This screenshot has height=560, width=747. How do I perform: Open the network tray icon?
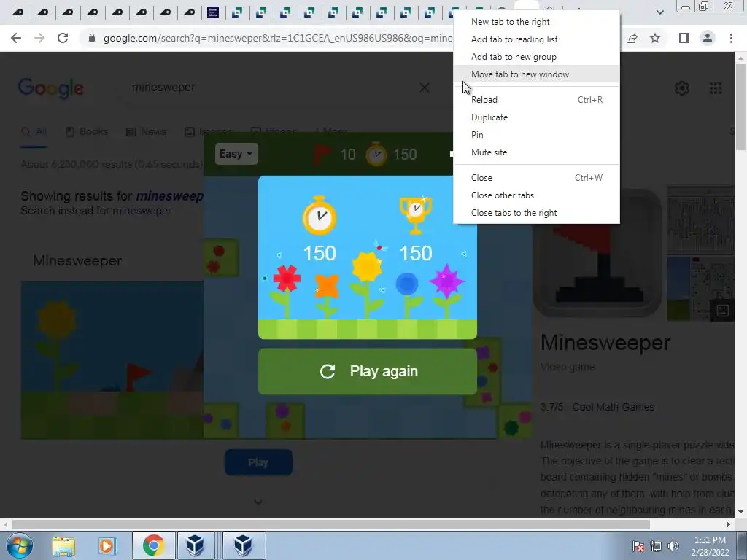click(x=656, y=546)
